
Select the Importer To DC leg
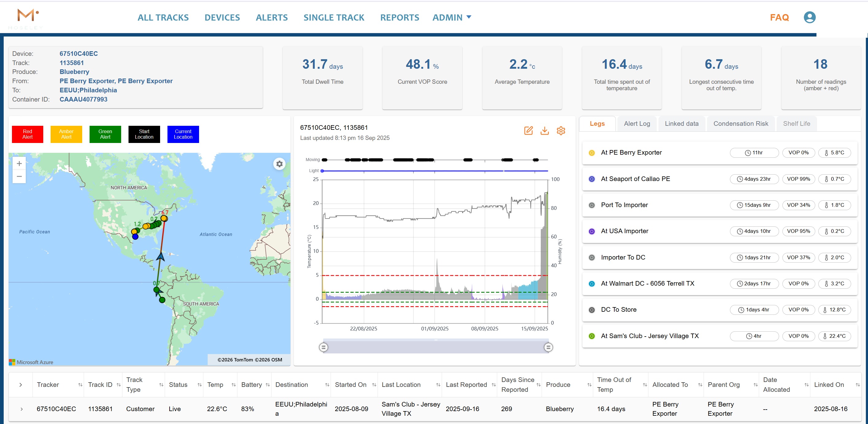[720, 257]
